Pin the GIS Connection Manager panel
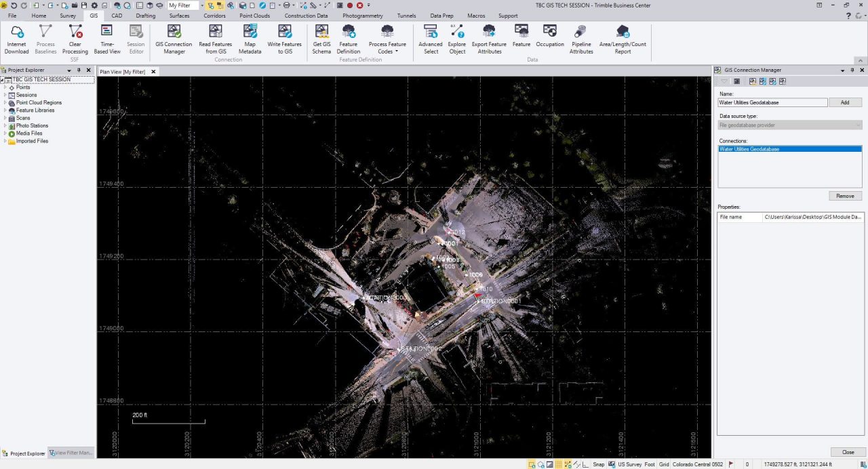The image size is (868, 469). pos(852,70)
